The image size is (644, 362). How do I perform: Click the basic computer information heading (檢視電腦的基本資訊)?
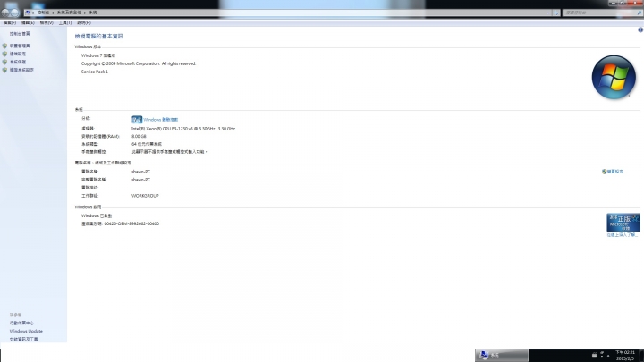98,37
